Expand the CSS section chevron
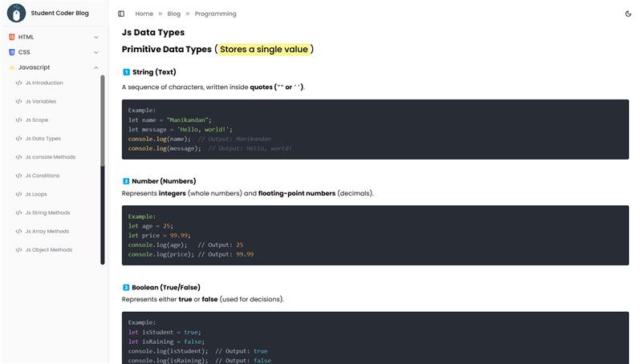642x364 pixels. click(x=96, y=52)
